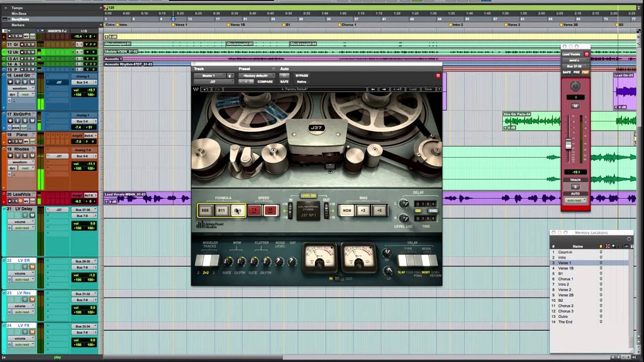The image size is (644, 362).
Task: Click the COMPARE button in J37
Action: coord(265,81)
